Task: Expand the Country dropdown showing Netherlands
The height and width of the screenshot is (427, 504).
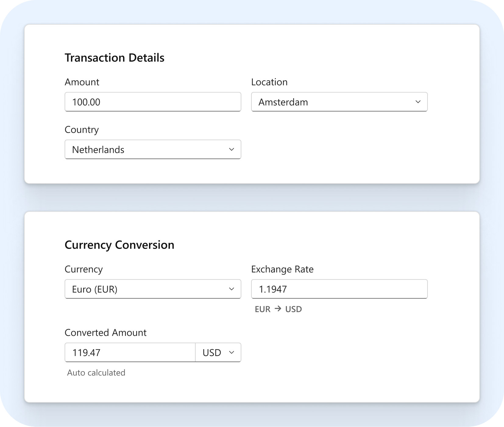Action: tap(152, 149)
